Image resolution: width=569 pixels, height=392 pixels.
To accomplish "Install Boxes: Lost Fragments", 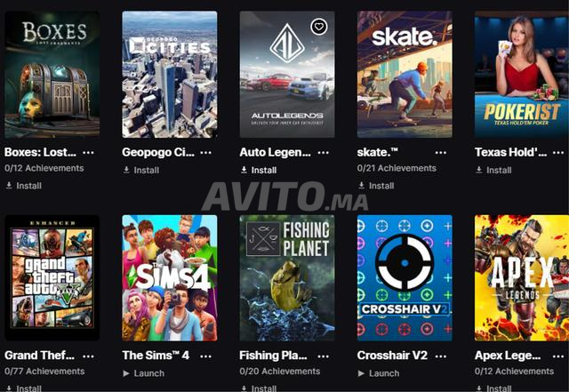I will (24, 186).
